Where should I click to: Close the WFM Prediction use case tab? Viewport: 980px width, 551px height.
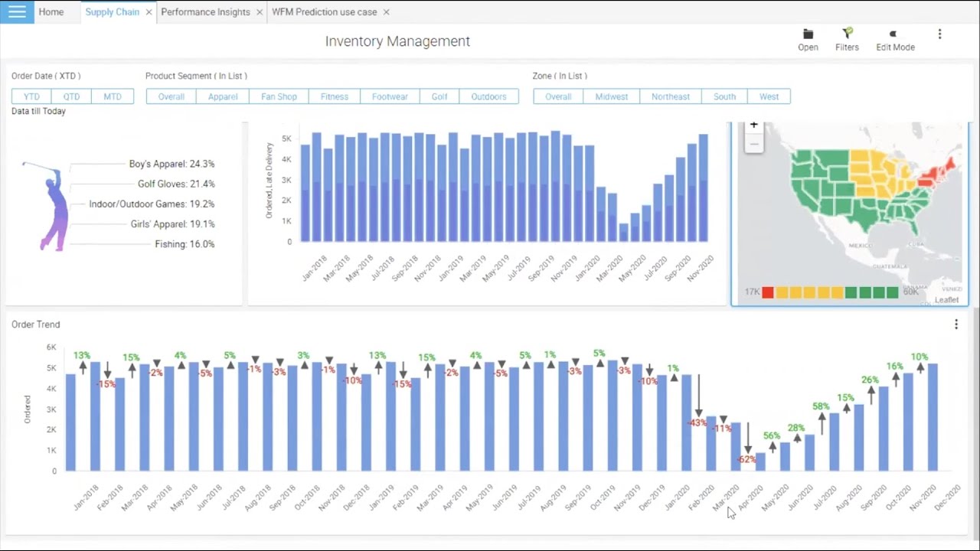pyautogui.click(x=386, y=12)
